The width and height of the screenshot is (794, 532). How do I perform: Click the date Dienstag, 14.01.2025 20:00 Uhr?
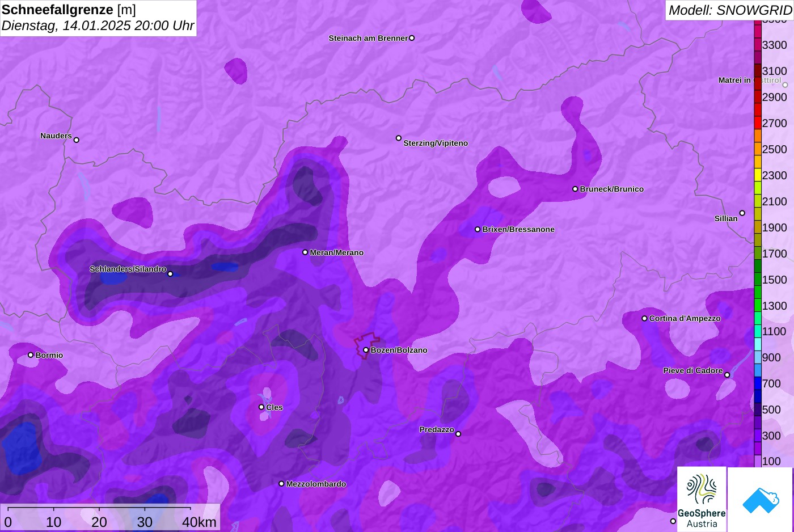point(98,26)
